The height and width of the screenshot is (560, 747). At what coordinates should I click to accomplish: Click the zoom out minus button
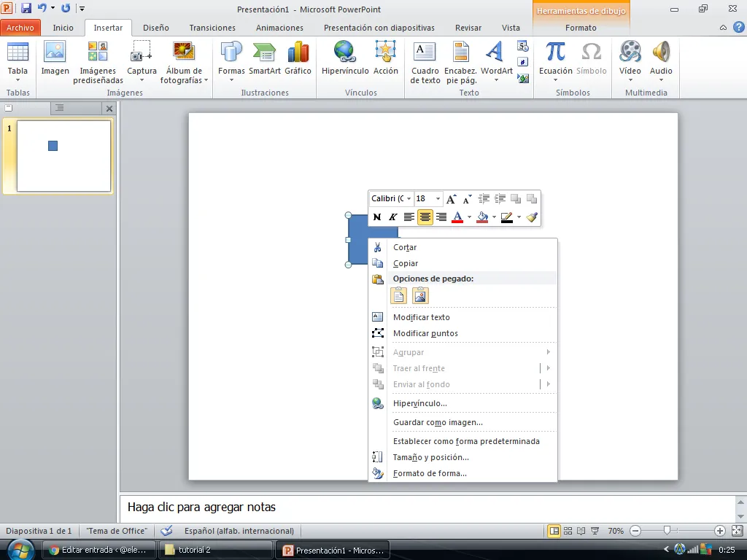(635, 531)
